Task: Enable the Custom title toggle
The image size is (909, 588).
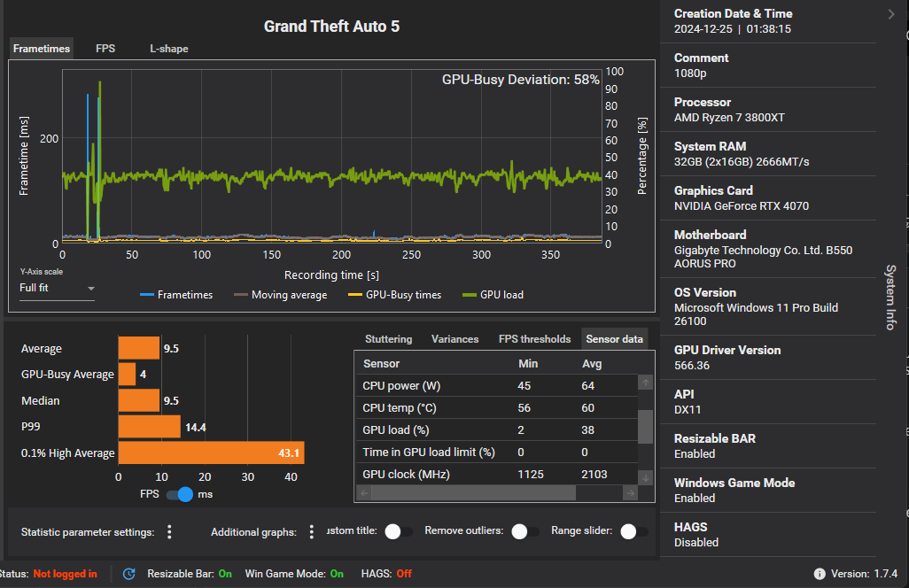Action: (399, 531)
